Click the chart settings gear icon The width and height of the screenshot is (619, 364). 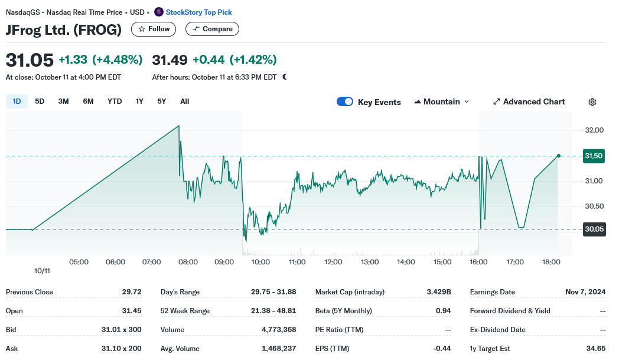click(592, 101)
